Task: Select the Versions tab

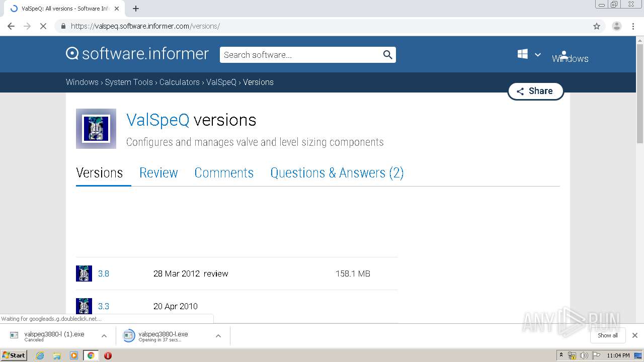Action: (x=100, y=172)
